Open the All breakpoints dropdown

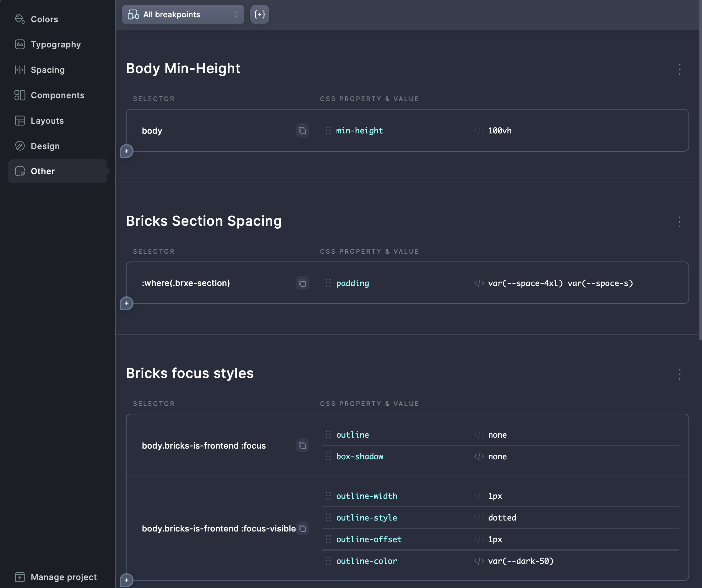pyautogui.click(x=182, y=14)
